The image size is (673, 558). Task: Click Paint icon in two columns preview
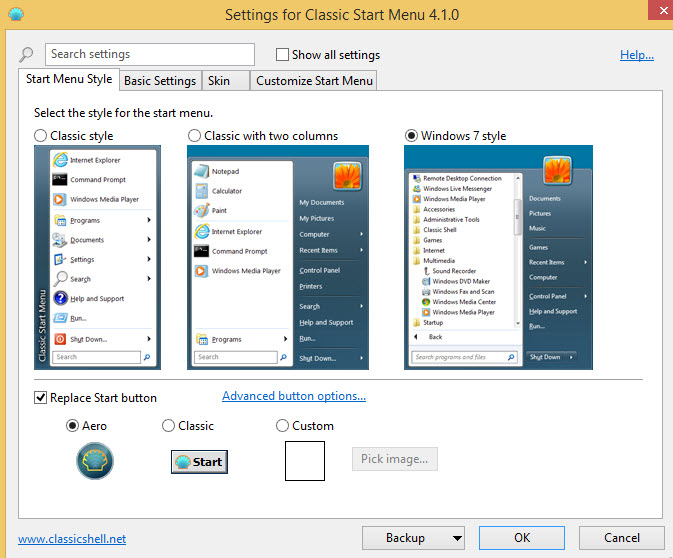[x=201, y=210]
